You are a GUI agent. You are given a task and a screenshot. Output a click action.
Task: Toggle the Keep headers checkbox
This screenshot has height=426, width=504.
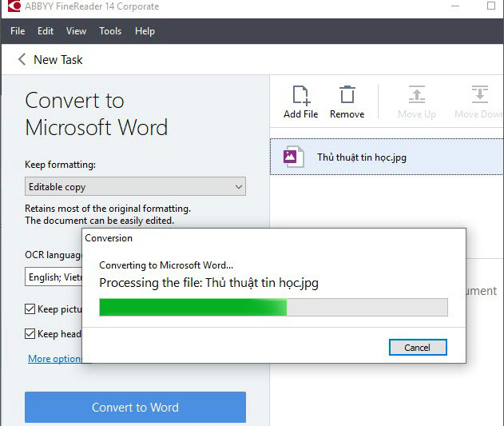[x=30, y=334]
